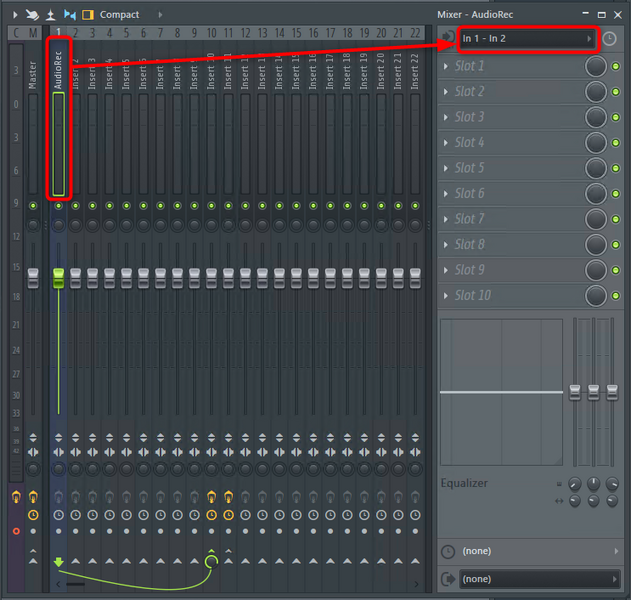Click the latency clock icon on AudioRec track
Viewport: 631px width, 600px height.
58,515
